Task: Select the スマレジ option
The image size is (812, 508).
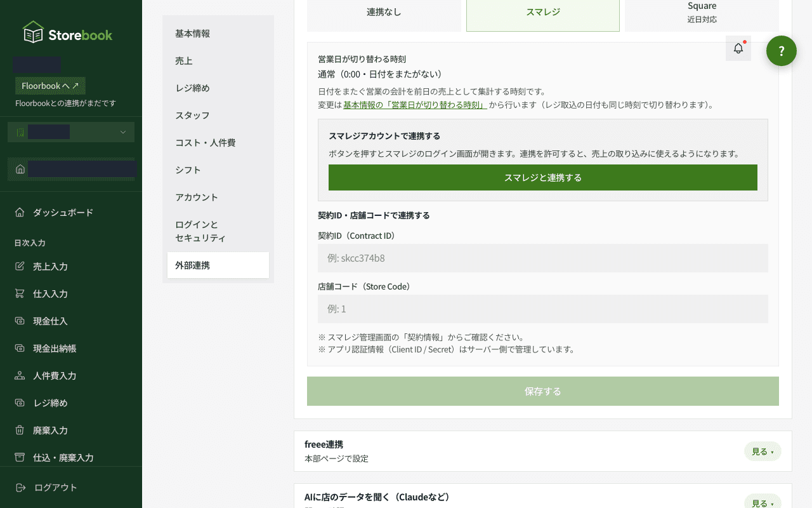Action: pyautogui.click(x=543, y=13)
